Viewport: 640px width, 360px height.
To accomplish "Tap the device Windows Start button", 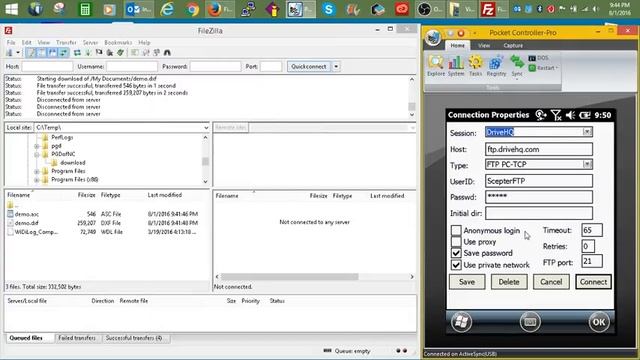I will (461, 322).
